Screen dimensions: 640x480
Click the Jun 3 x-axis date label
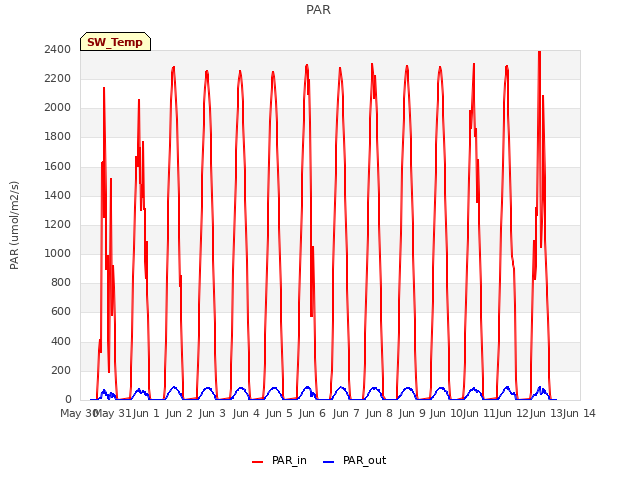pos(212,413)
